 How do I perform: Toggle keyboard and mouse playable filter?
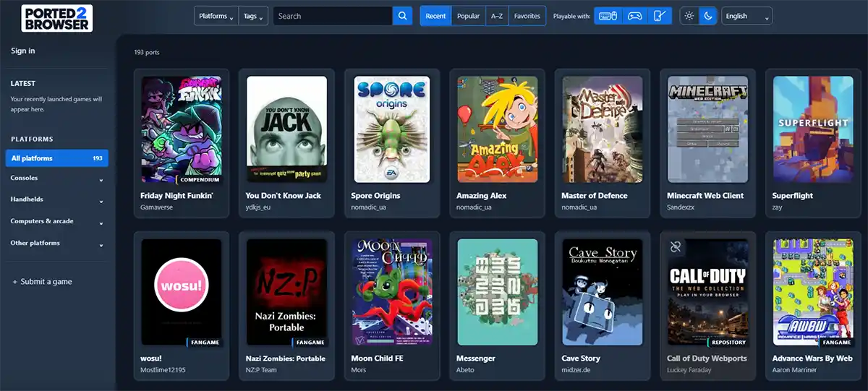pyautogui.click(x=608, y=16)
